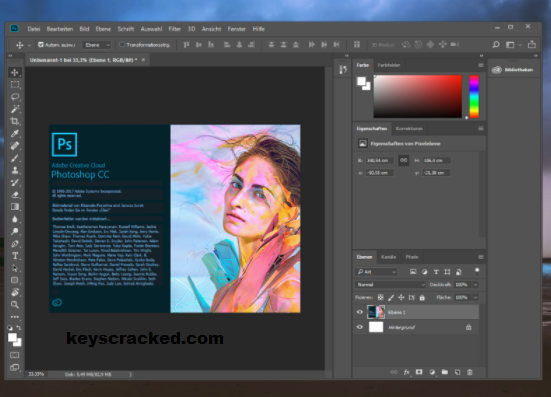Select the Magic Wand tool
Image resolution: width=551 pixels, height=397 pixels.
tap(15, 109)
